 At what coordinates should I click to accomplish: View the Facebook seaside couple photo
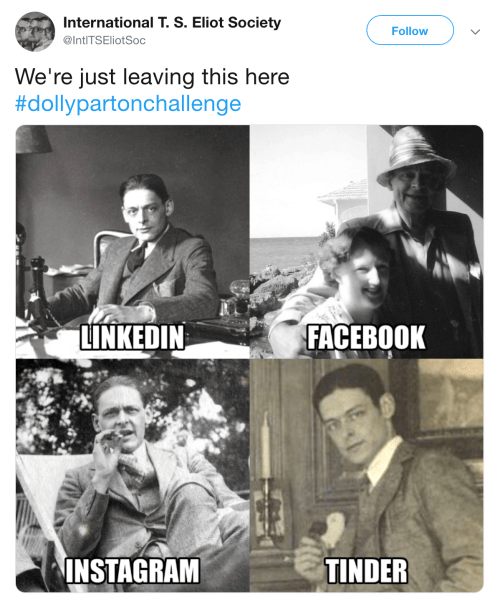click(x=367, y=242)
